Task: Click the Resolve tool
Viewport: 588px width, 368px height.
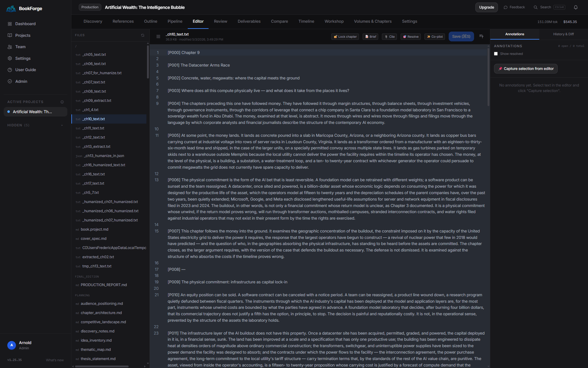Action: pyautogui.click(x=411, y=37)
